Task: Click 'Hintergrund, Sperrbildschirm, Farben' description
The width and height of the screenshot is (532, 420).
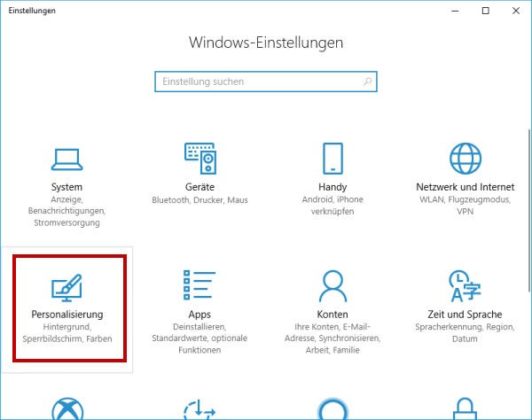Action: coord(67,333)
